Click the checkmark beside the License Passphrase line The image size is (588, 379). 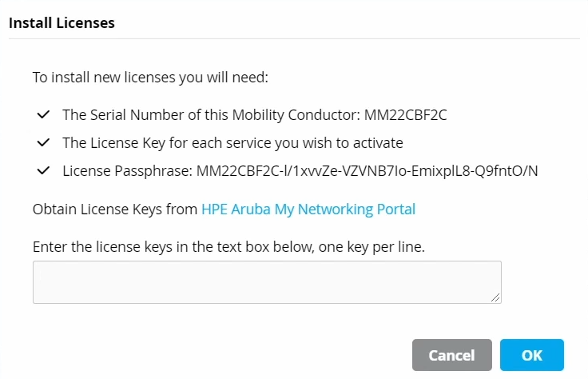43,170
